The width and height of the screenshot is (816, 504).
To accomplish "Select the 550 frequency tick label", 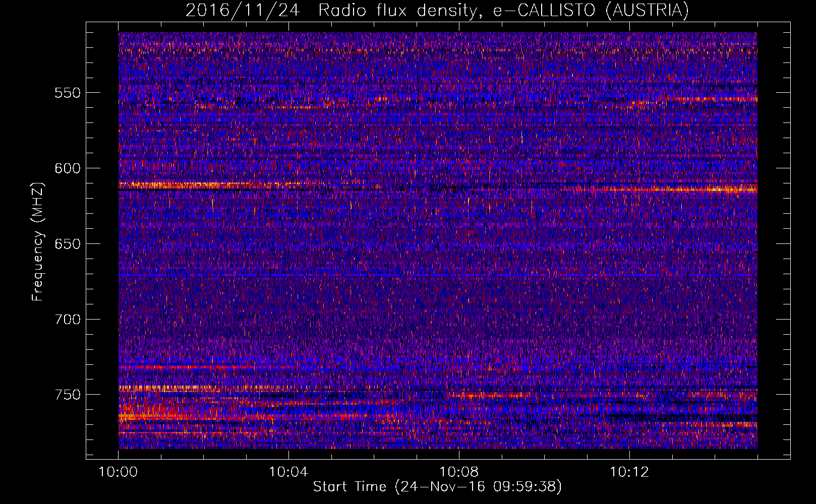I will 68,93.
